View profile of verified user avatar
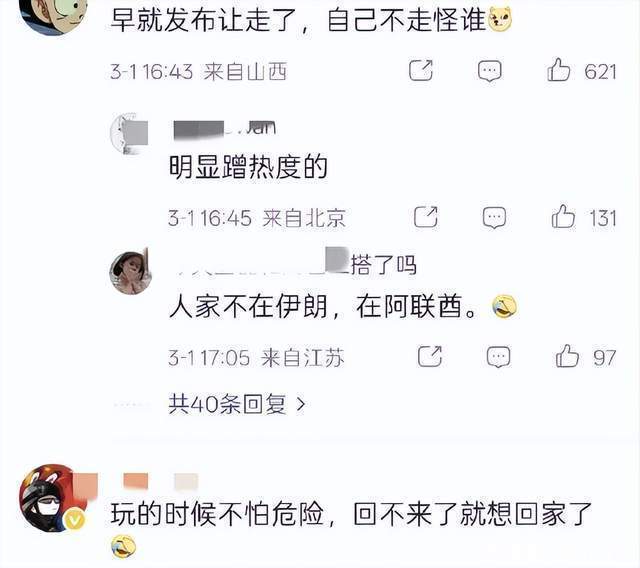 (53, 498)
